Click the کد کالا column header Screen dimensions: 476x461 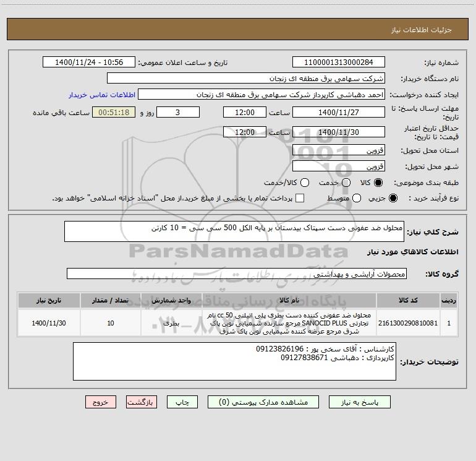coord(408,300)
